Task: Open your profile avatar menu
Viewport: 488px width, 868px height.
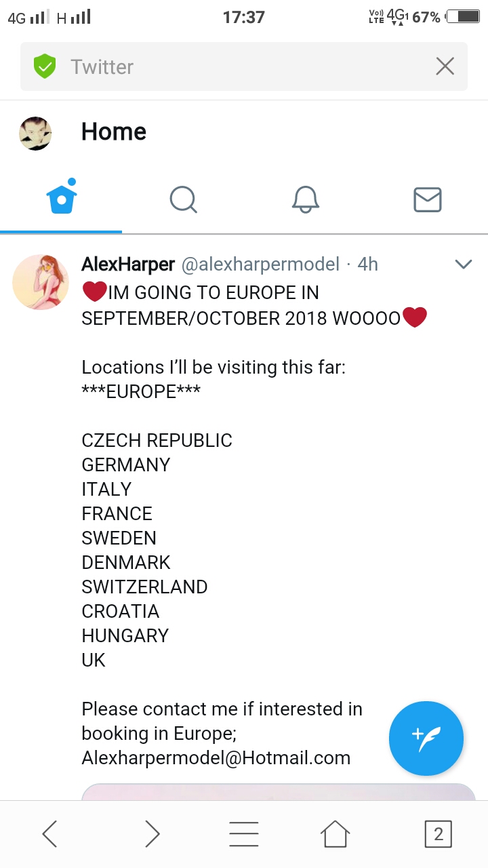Action: tap(35, 133)
